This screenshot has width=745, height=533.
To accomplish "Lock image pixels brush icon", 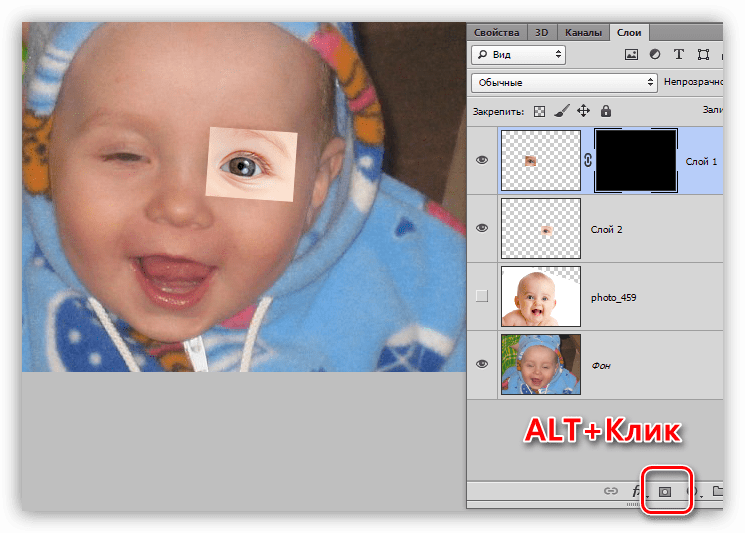I will coord(562,111).
